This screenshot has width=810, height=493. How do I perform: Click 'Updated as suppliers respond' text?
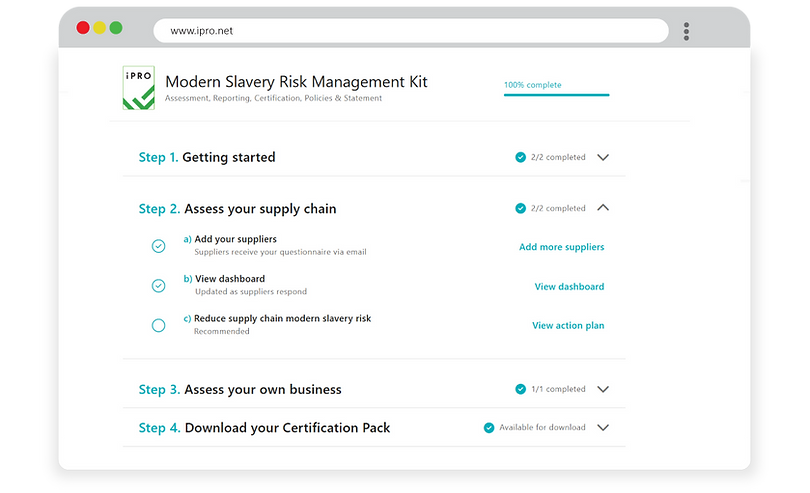(251, 291)
